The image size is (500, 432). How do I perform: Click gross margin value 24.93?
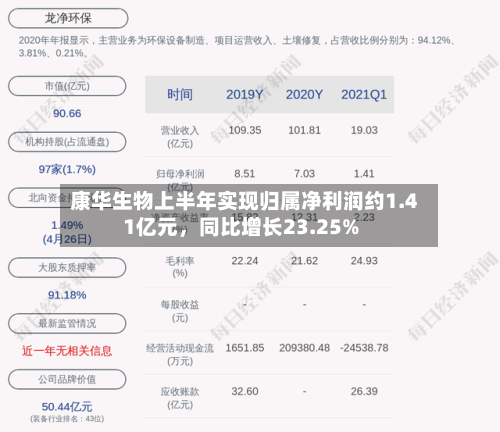(x=364, y=261)
